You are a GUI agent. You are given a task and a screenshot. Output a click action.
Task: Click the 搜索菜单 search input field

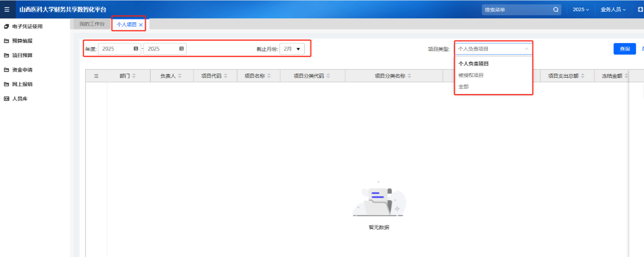pyautogui.click(x=515, y=10)
